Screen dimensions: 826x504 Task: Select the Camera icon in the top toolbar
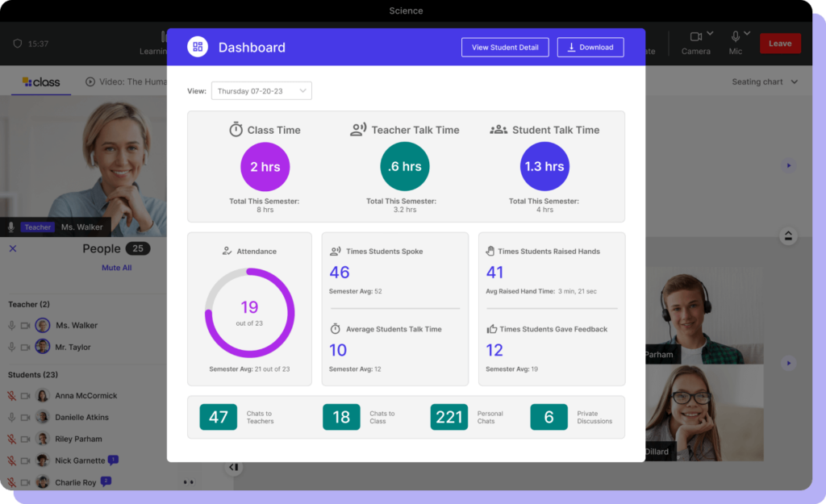[x=695, y=38]
